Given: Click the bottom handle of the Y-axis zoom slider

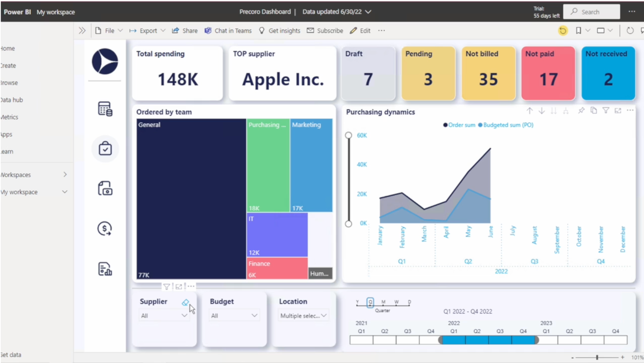Looking at the screenshot, I should point(349,224).
